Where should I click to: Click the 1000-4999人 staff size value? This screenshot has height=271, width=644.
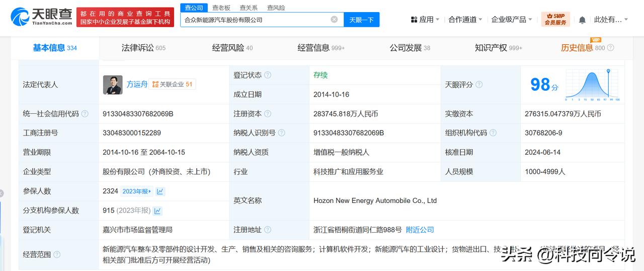[x=545, y=172]
